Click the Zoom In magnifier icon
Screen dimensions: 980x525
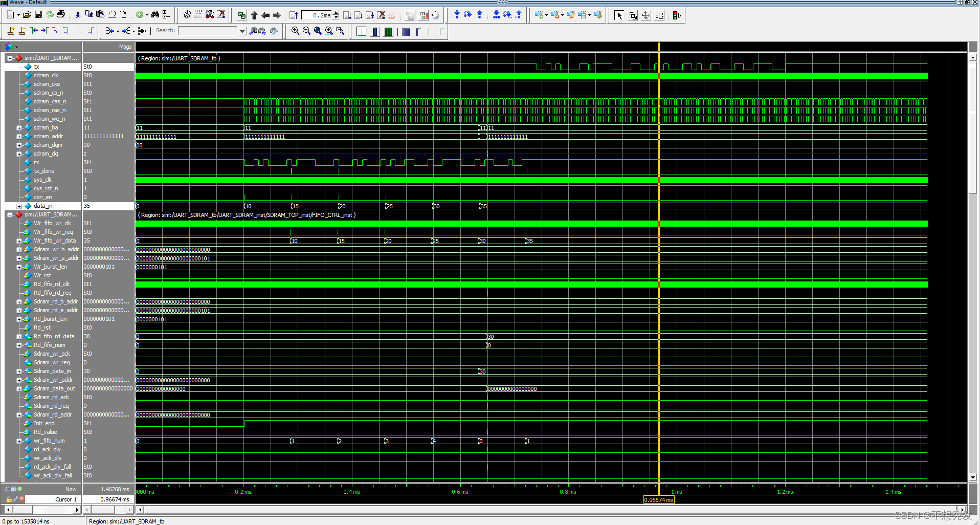[x=295, y=31]
